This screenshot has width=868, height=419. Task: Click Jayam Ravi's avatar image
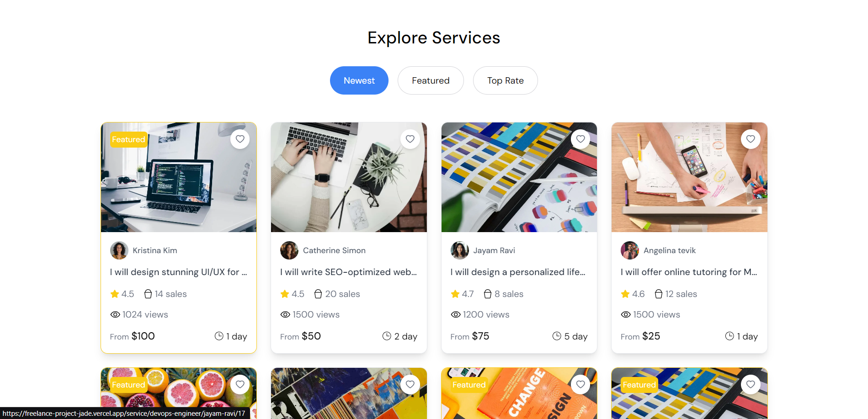click(459, 250)
